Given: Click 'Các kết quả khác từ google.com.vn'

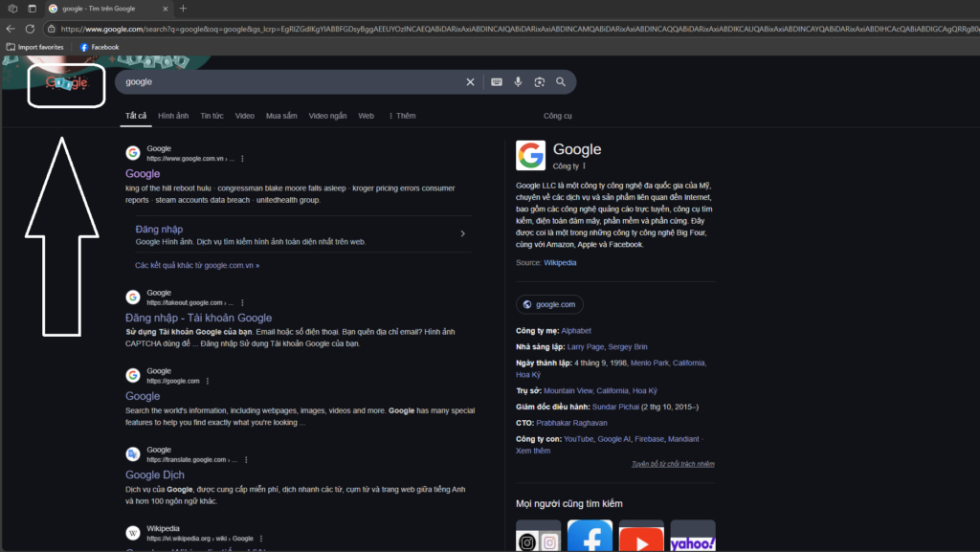Looking at the screenshot, I should [x=197, y=265].
